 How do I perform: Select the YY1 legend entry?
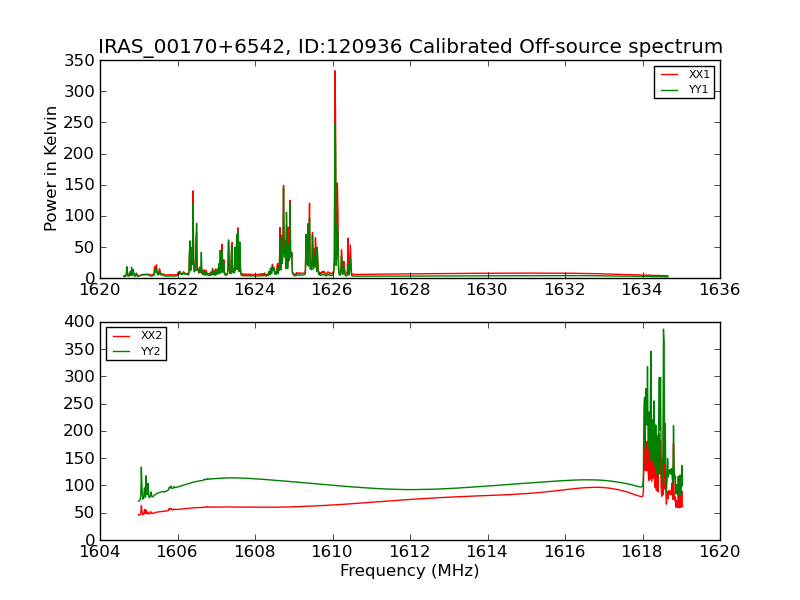(684, 89)
